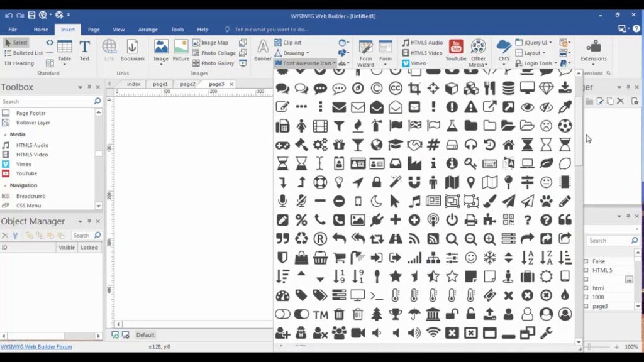Pick the envelope mail icon
Screen dimensions: 644x362
[339, 107]
